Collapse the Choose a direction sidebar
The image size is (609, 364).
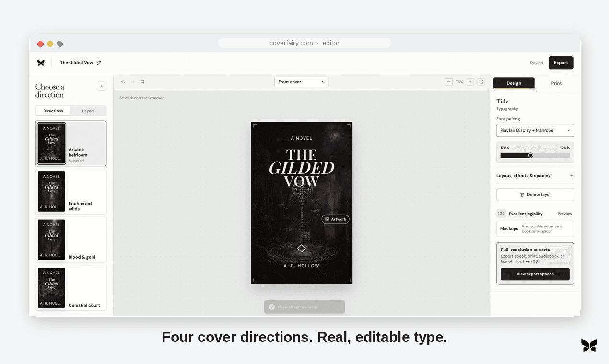tap(102, 86)
